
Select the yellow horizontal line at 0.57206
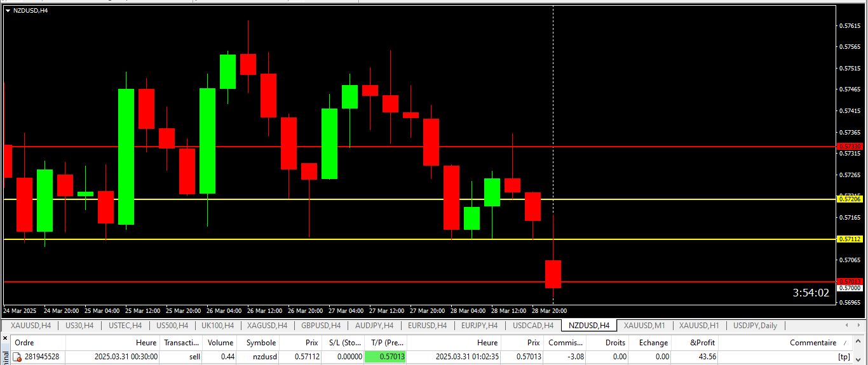point(381,199)
